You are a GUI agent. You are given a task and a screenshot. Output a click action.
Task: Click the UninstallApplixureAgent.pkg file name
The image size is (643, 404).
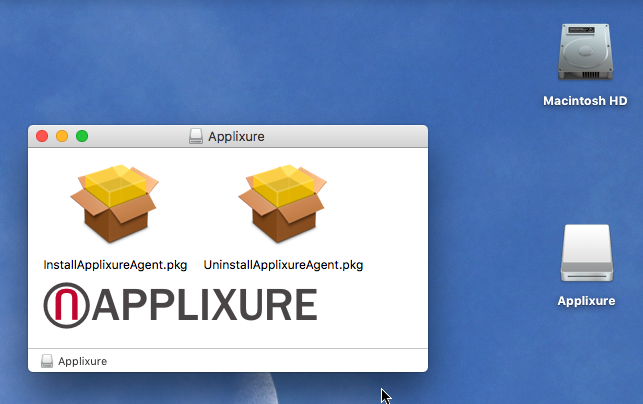[283, 265]
